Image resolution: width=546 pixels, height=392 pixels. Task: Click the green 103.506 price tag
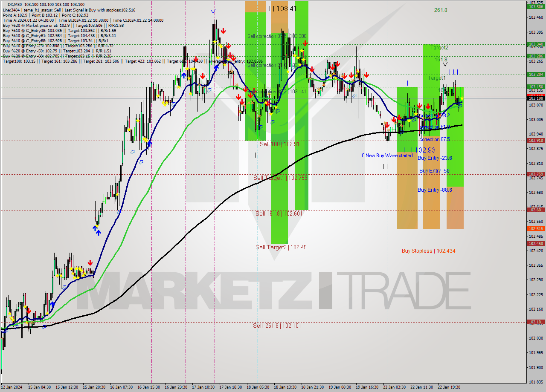coord(536,6)
